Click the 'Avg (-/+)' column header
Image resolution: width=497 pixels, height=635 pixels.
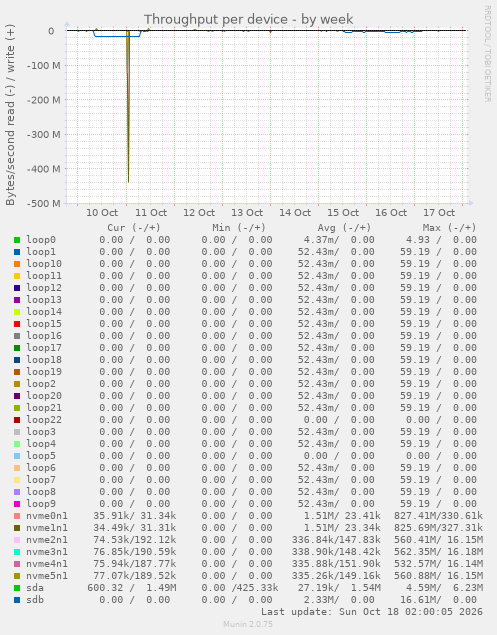tap(344, 228)
